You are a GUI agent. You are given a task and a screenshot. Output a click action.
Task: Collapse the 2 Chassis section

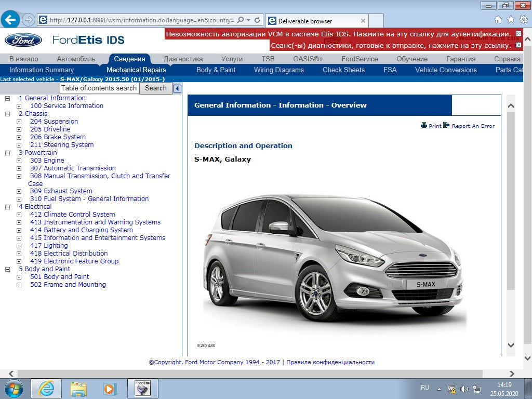(8, 114)
